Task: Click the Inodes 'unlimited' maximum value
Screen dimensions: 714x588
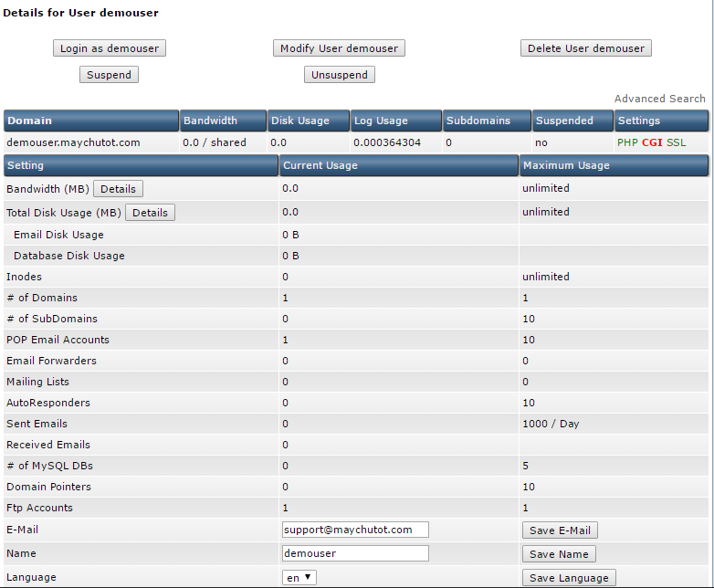Action: 545,277
